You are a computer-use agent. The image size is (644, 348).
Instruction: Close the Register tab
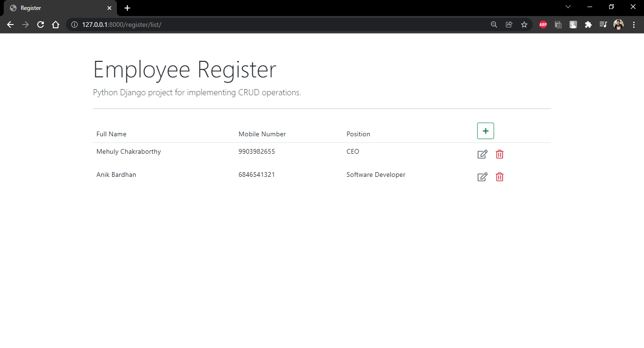click(x=109, y=8)
